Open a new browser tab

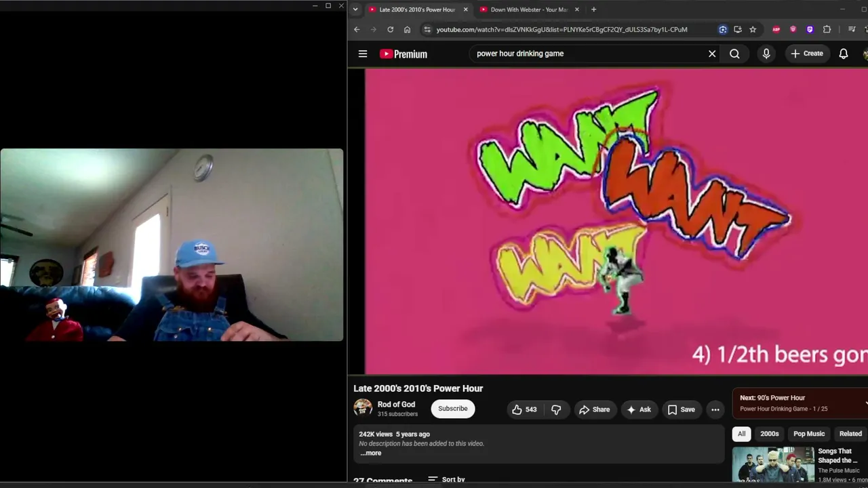(x=593, y=9)
